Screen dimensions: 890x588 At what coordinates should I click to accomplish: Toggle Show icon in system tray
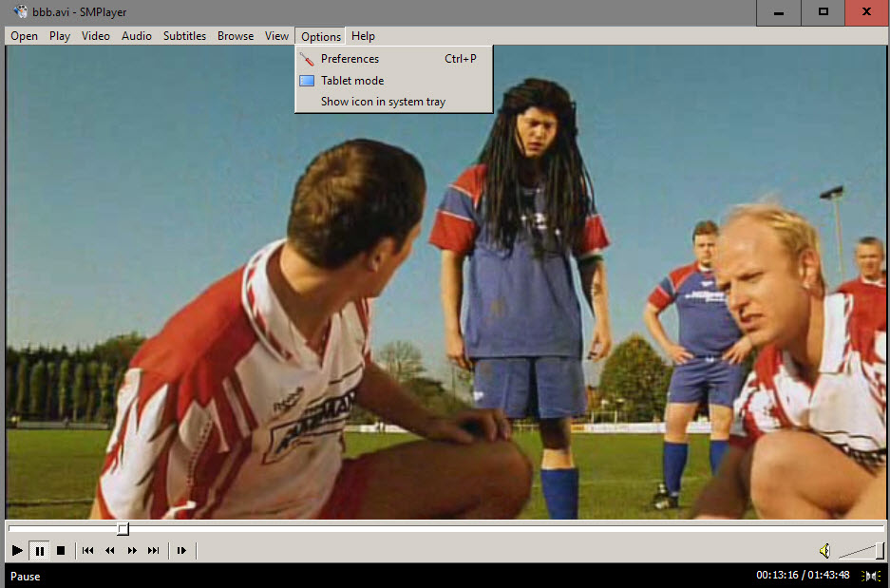pyautogui.click(x=394, y=102)
